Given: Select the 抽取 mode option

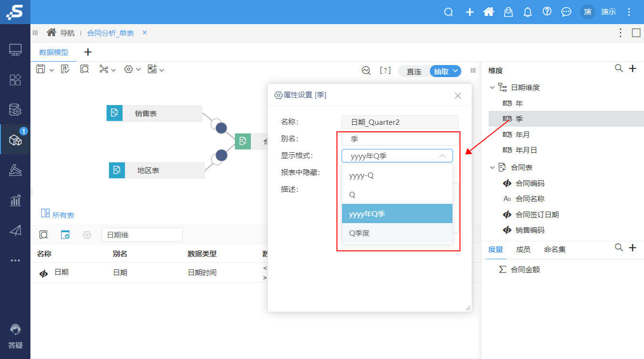Looking at the screenshot, I should point(441,71).
